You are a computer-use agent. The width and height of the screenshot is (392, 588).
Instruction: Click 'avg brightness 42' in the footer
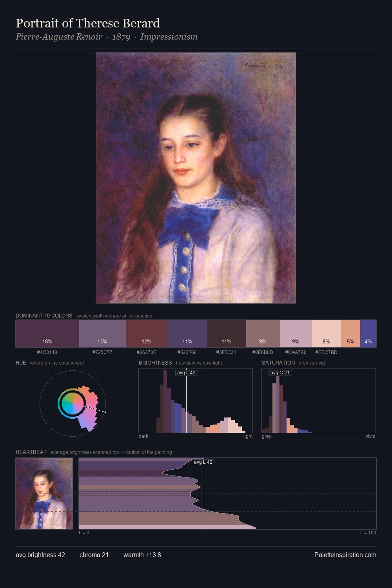click(x=40, y=555)
